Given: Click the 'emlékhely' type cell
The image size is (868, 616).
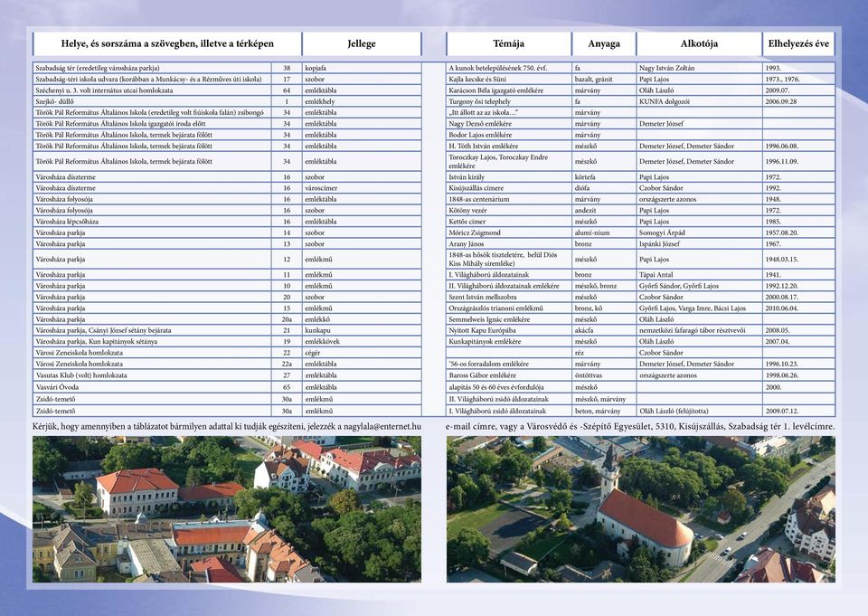Looking at the screenshot, I should click(x=362, y=101).
